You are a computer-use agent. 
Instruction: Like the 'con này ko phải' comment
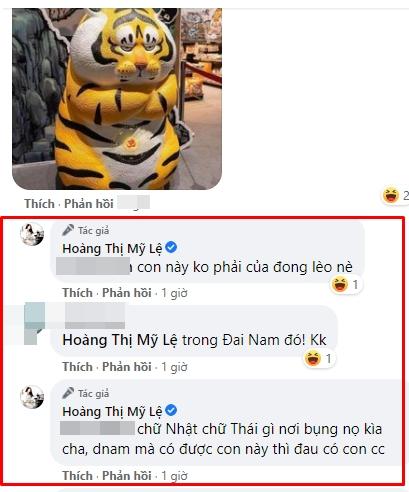[x=77, y=293]
